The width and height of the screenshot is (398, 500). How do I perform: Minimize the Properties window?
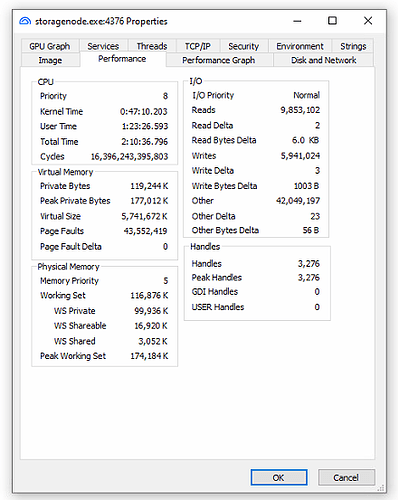(297, 21)
